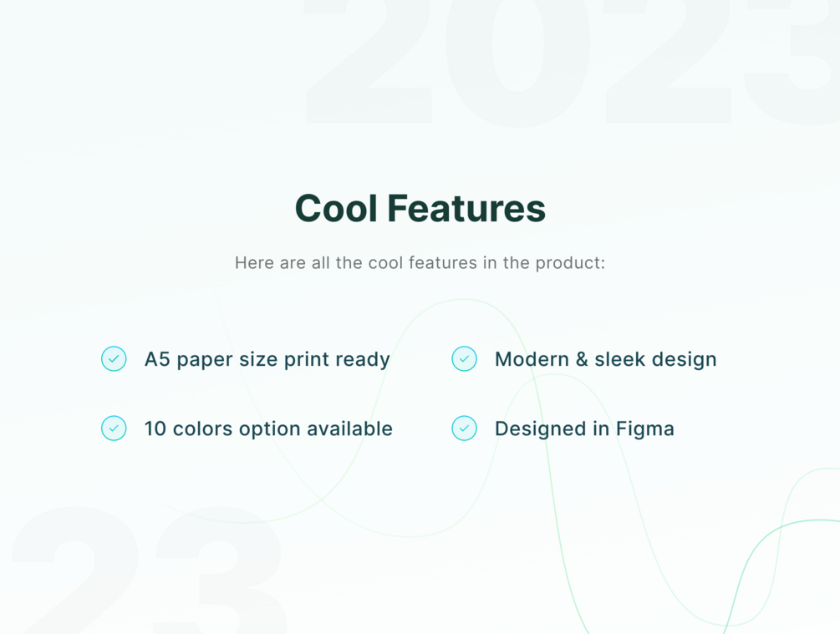
Task: Click the faded 23 watermark at bottom left
Action: [149, 571]
